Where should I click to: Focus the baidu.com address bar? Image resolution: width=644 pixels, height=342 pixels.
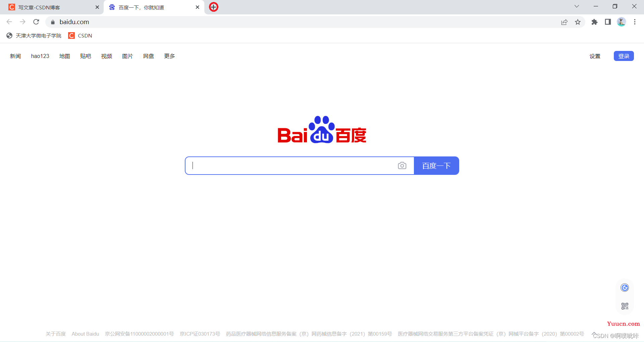(302, 22)
